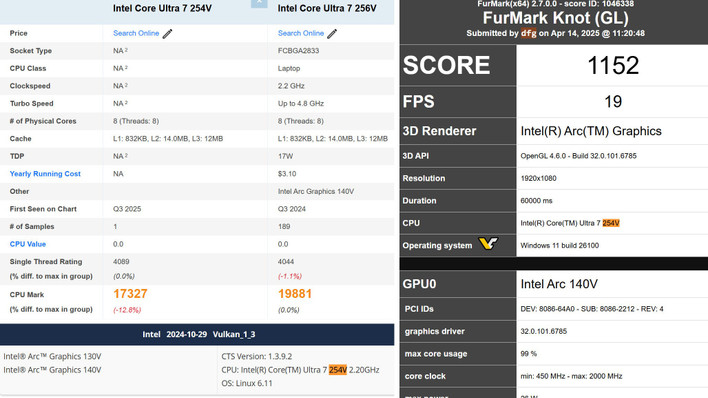Viewport: 708px width, 398px height.
Task: Click the red (-12.8%) CPU Mark difference
Action: (x=127, y=310)
